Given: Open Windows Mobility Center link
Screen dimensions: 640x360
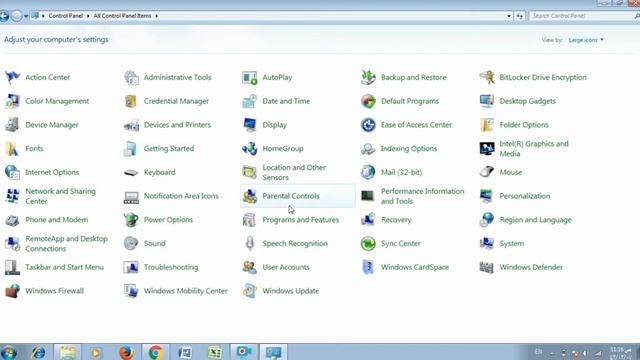Looking at the screenshot, I should tap(185, 291).
